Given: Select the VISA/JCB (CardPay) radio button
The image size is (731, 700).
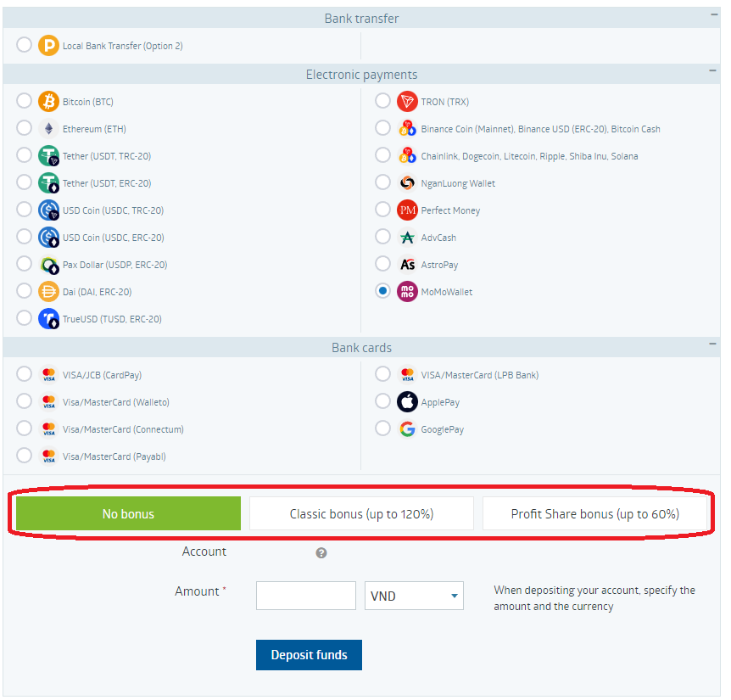Looking at the screenshot, I should coord(24,373).
